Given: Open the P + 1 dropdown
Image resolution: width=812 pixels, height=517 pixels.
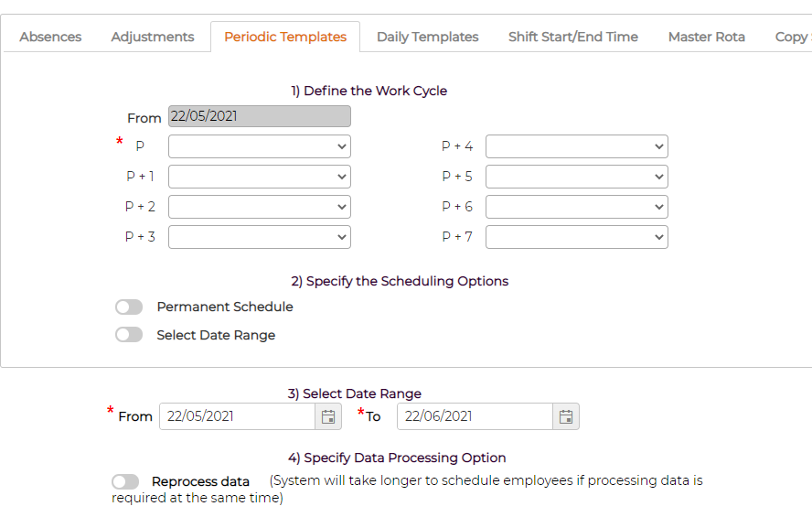Looking at the screenshot, I should (x=260, y=177).
